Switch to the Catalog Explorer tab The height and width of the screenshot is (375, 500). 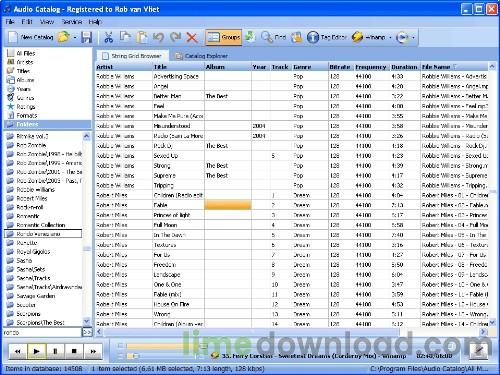coord(202,56)
